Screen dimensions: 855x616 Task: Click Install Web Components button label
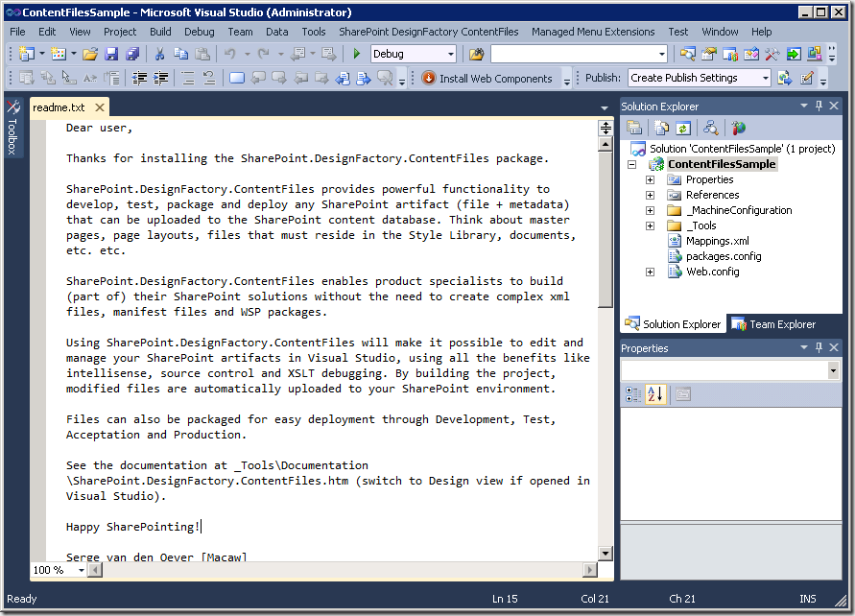496,79
